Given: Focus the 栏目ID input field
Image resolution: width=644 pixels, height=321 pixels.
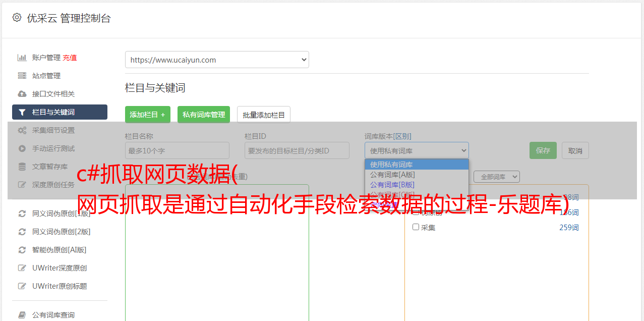Looking at the screenshot, I should (297, 150).
